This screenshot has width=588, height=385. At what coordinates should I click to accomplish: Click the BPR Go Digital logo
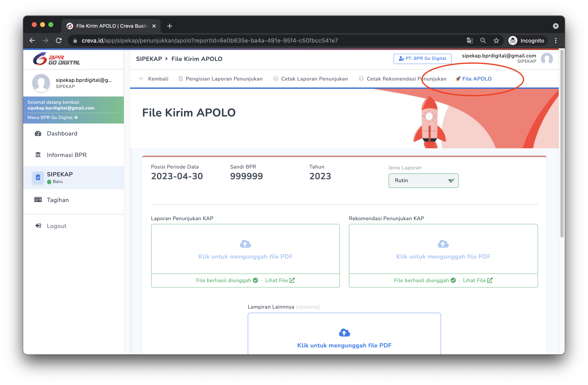point(56,59)
